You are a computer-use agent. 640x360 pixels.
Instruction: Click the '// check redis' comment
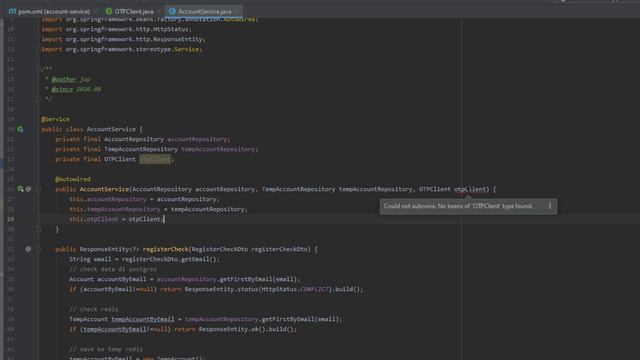[x=94, y=309]
